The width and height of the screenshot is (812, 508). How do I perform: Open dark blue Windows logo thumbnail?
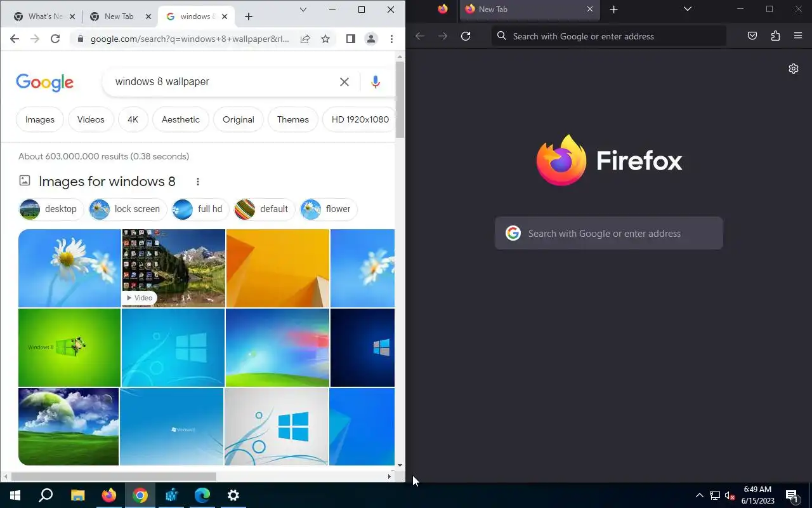pos(362,347)
